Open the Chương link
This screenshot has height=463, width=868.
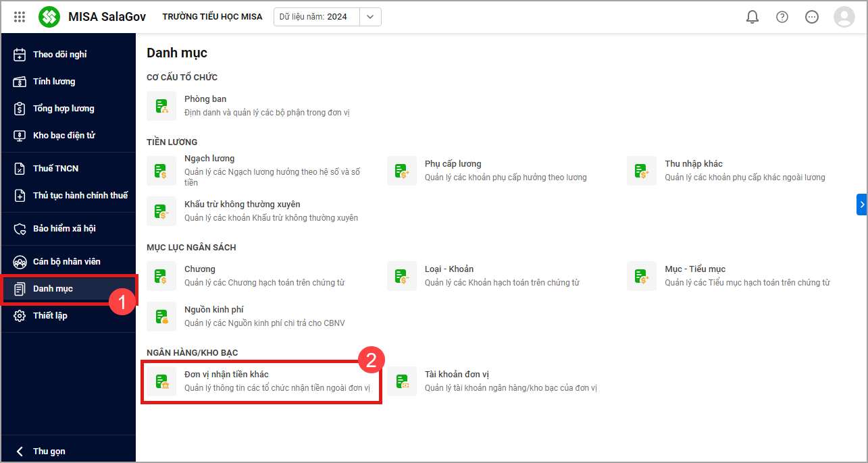point(200,269)
